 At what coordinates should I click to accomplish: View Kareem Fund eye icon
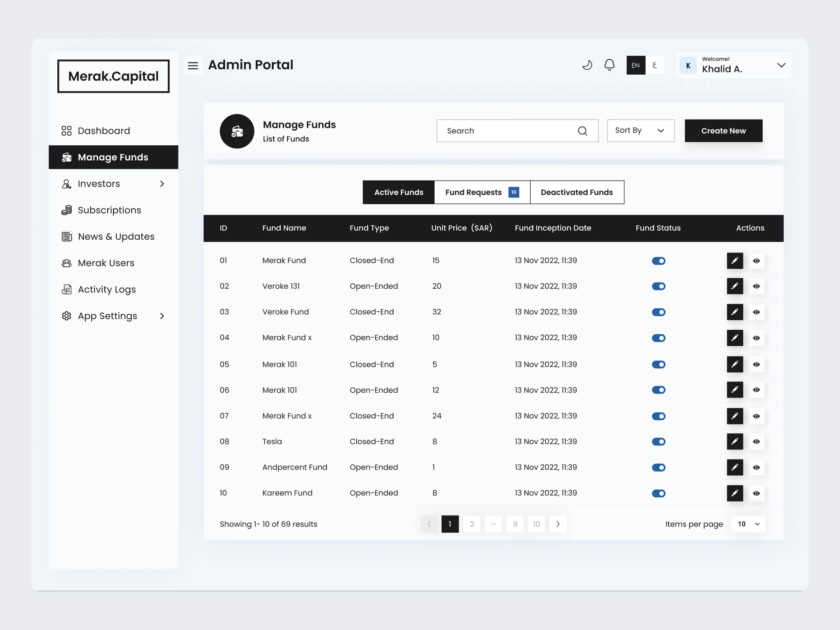click(756, 493)
